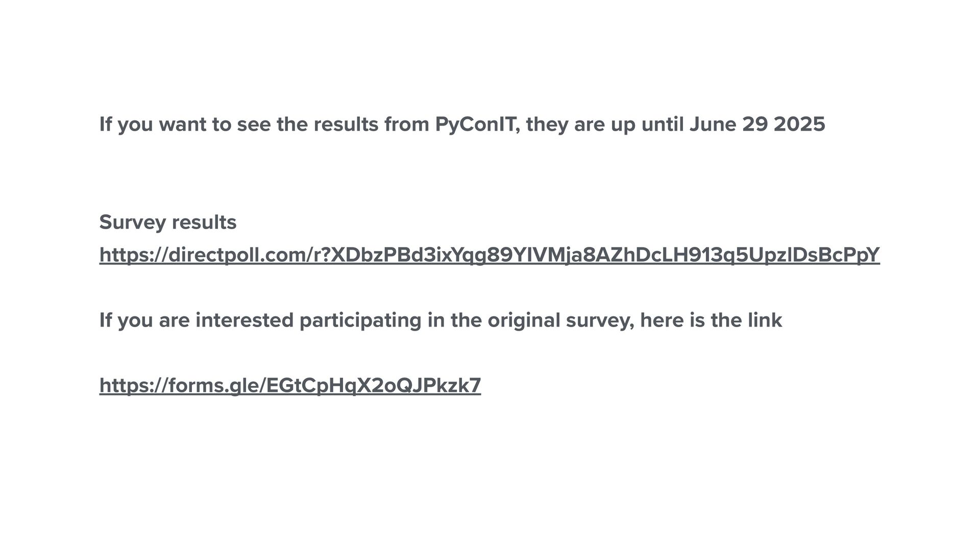This screenshot has width=980, height=551.
Task: Open the directpoll.com survey results link
Action: point(489,255)
